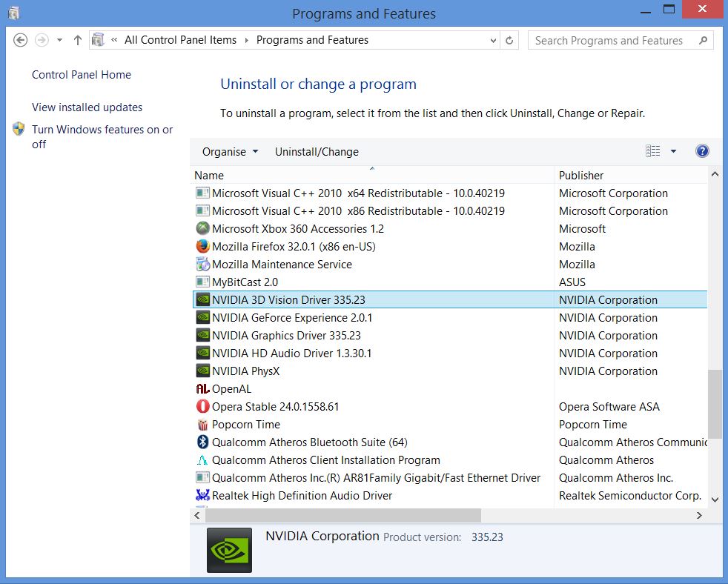This screenshot has width=728, height=584.
Task: Click the NVIDIA 3D Vision Driver icon
Action: click(x=202, y=299)
